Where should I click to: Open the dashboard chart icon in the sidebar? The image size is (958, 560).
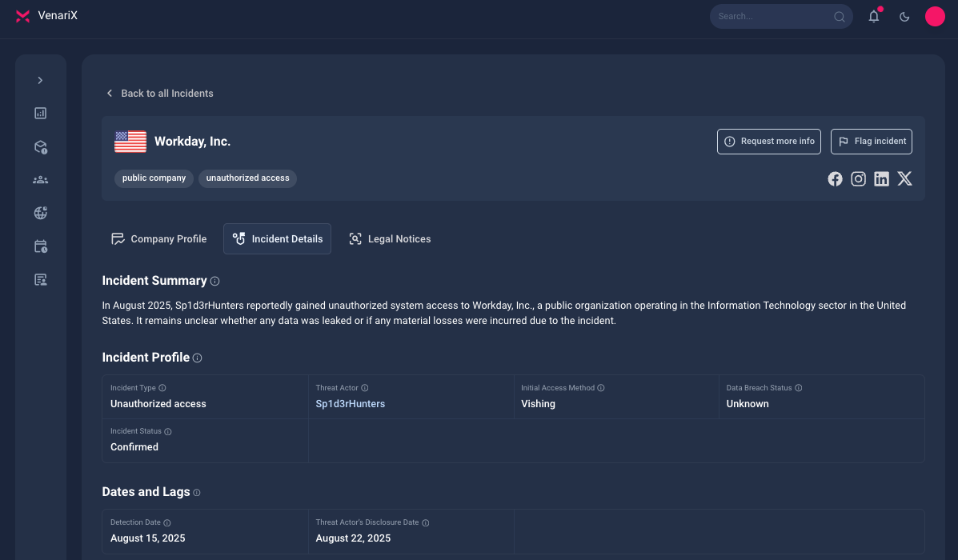point(40,113)
